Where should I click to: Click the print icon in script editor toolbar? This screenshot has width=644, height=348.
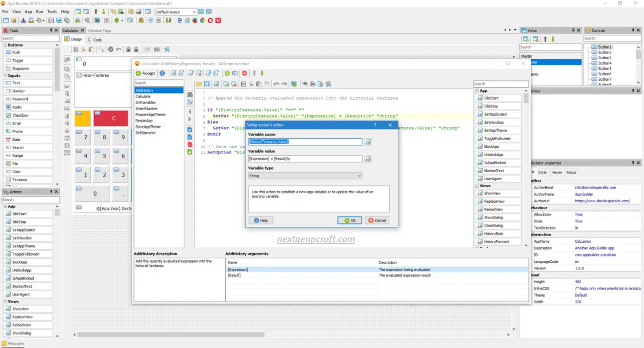pyautogui.click(x=313, y=84)
